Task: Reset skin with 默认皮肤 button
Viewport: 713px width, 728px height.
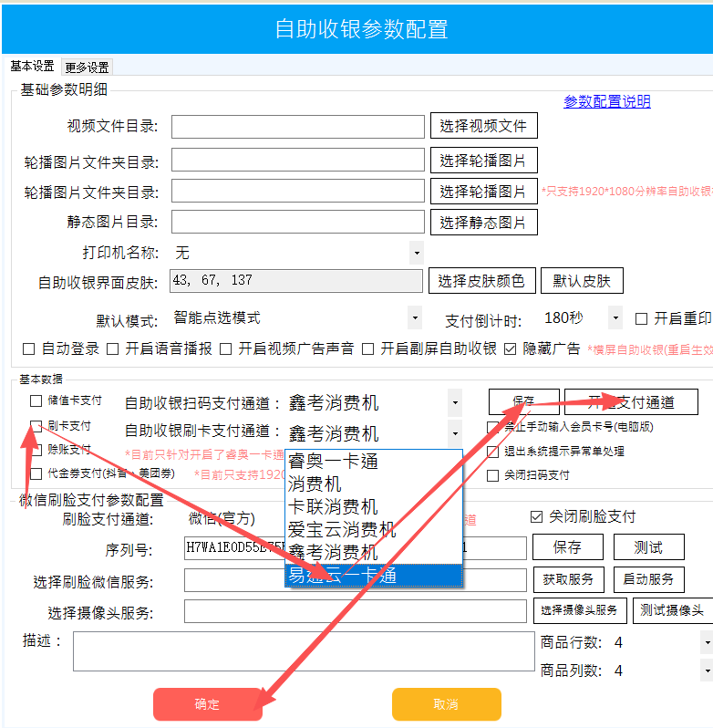Action: [582, 281]
